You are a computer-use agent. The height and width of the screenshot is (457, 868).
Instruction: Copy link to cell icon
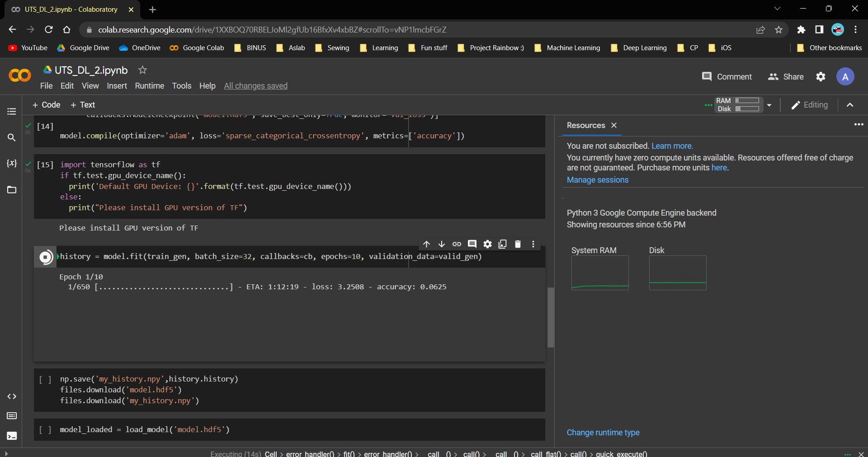point(457,244)
